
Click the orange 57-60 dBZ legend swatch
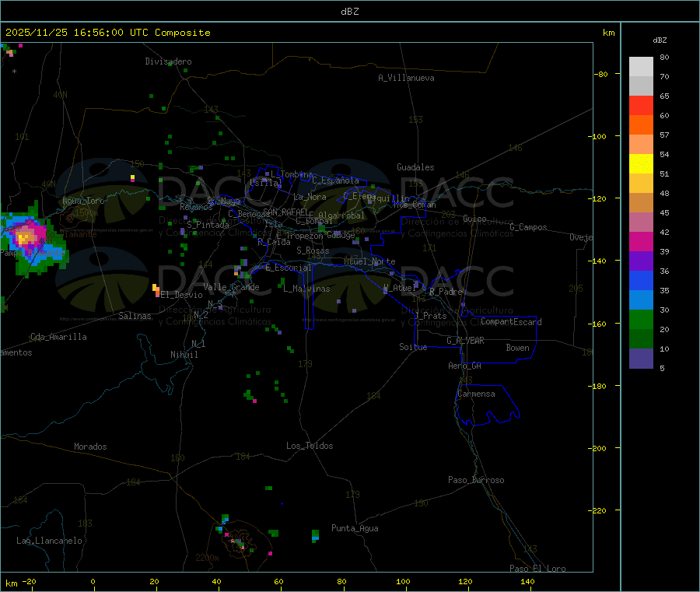tap(641, 125)
